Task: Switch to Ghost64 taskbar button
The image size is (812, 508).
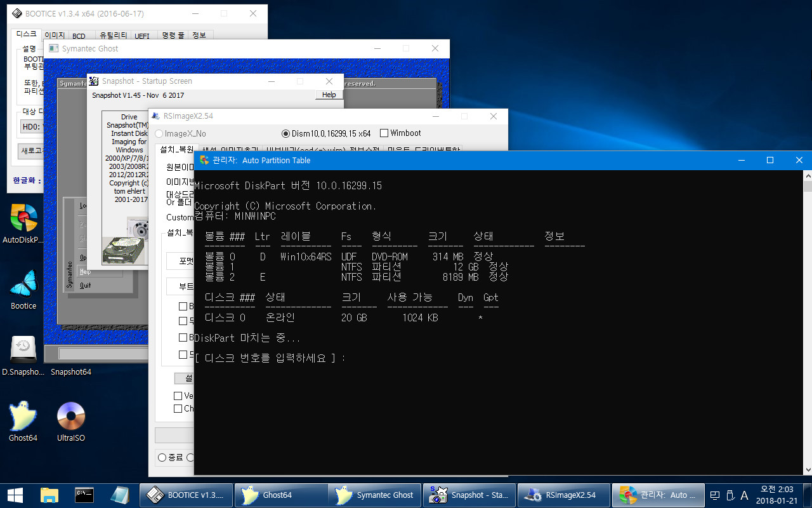Action: (x=280, y=495)
